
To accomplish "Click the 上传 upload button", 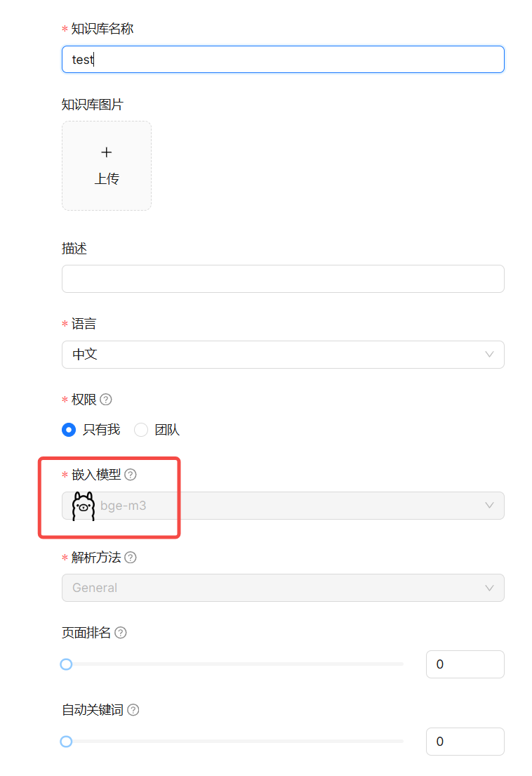I will [x=106, y=178].
